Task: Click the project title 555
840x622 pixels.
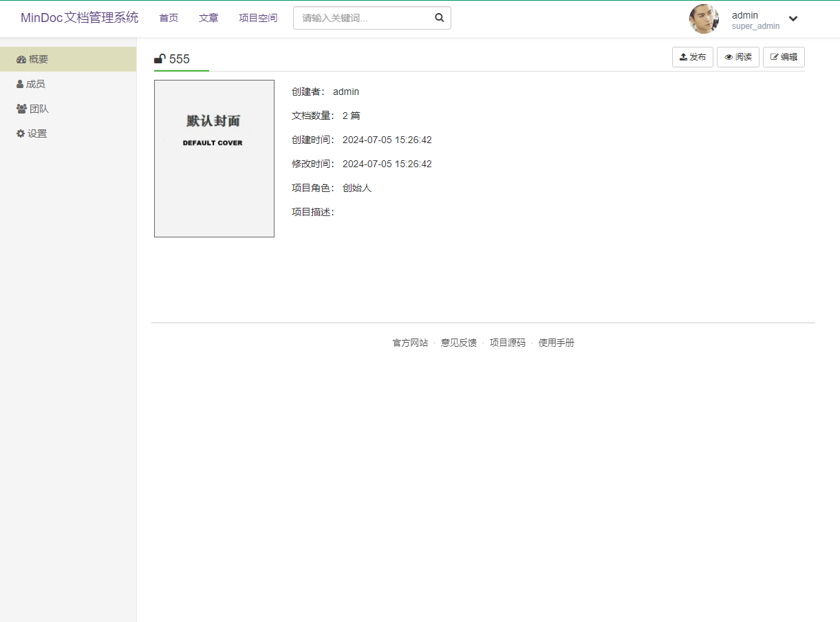Action: [180, 59]
